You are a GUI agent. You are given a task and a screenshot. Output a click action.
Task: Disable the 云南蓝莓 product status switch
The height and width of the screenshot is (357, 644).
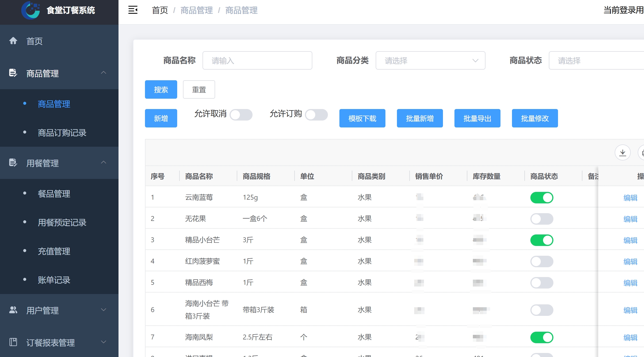coord(542,198)
